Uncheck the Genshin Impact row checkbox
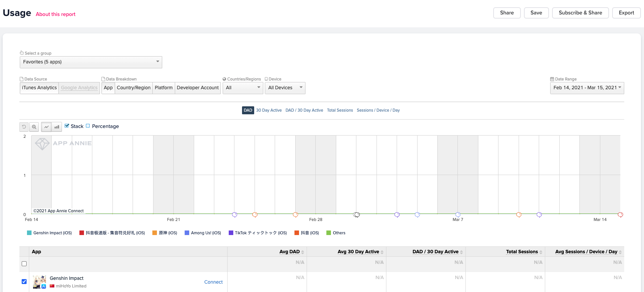The width and height of the screenshot is (644, 292). point(24,282)
